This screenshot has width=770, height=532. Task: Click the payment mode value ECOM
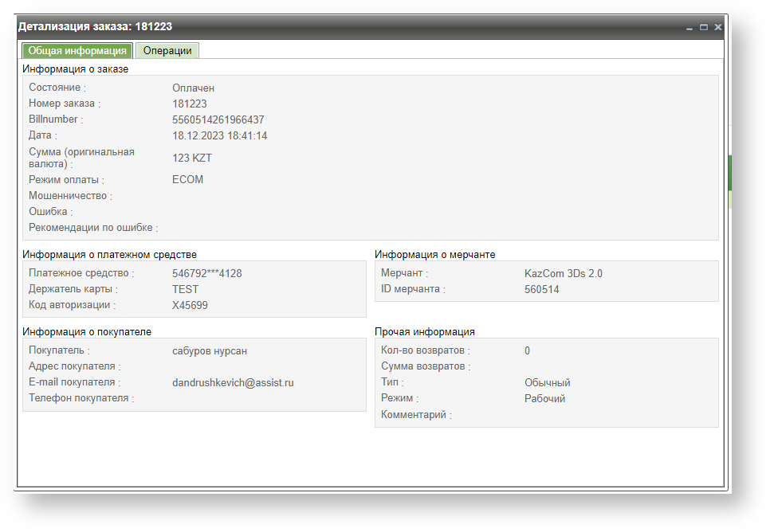187,179
